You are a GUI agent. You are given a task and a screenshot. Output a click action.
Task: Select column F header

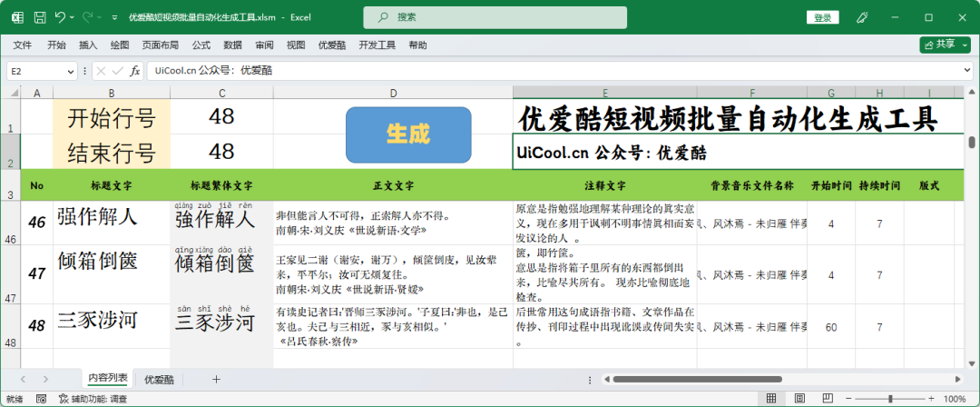(752, 93)
